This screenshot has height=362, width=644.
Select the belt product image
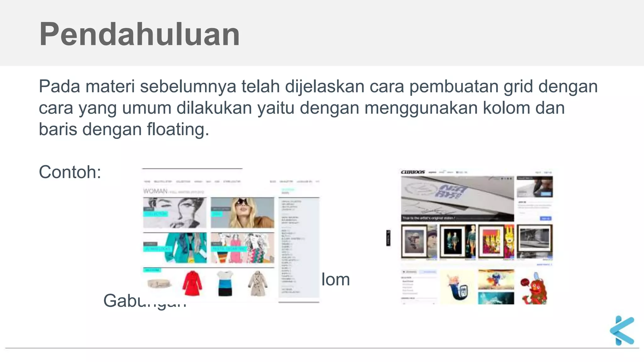click(x=159, y=283)
